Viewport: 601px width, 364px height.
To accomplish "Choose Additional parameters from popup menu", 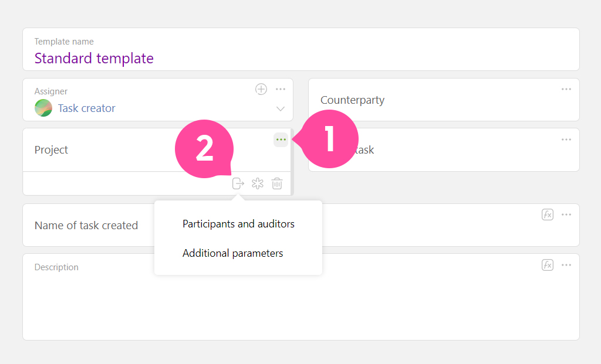I will [232, 253].
